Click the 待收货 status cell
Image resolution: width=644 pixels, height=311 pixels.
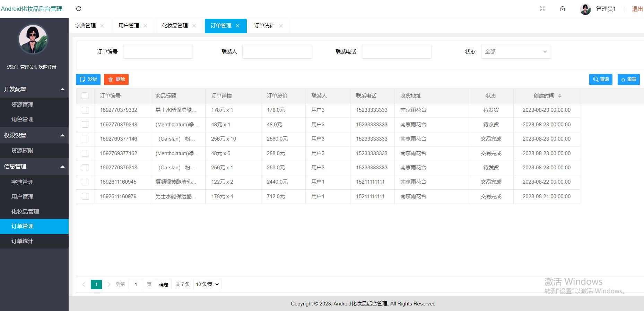coord(491,125)
